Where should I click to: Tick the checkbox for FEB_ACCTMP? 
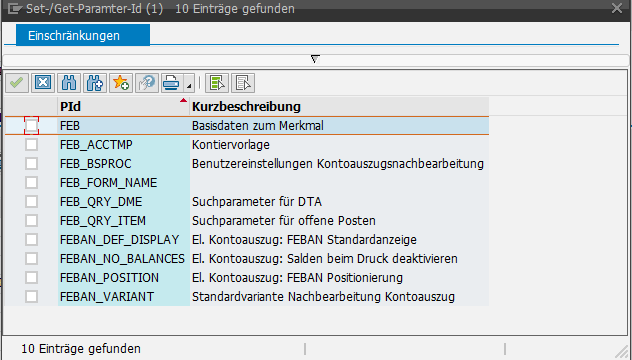pos(31,144)
